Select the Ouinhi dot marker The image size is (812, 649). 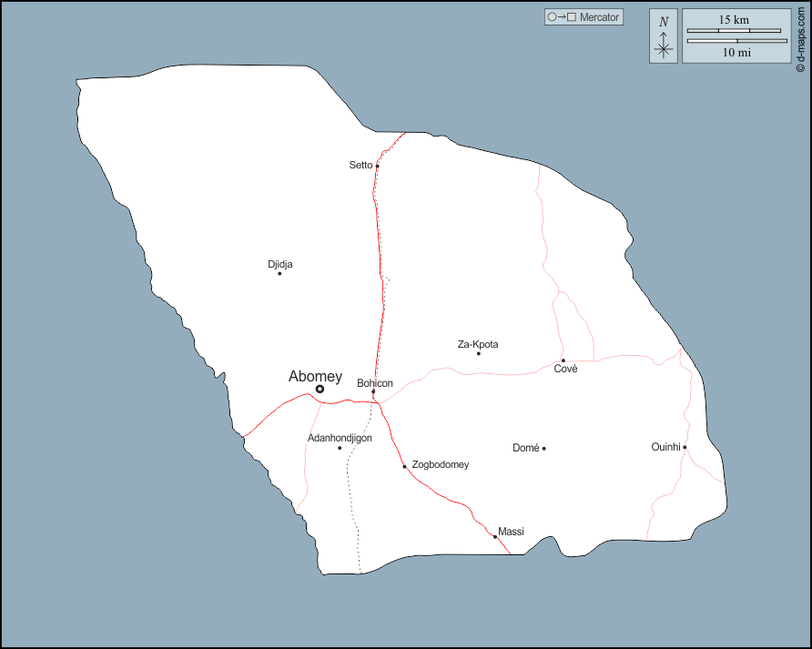[x=685, y=447]
